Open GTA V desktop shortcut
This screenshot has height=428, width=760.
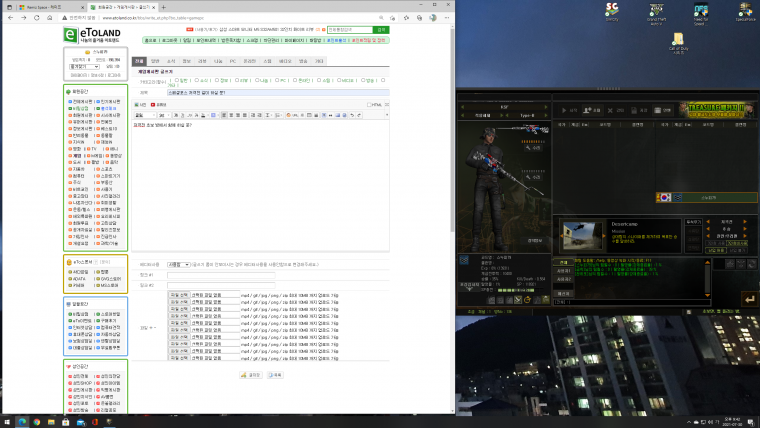coord(656,14)
